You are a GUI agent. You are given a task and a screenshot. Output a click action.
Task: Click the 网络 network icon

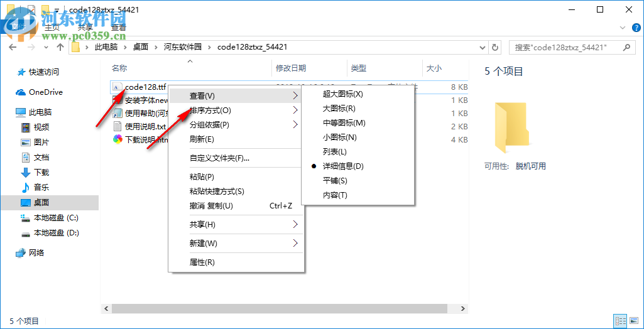pos(21,253)
